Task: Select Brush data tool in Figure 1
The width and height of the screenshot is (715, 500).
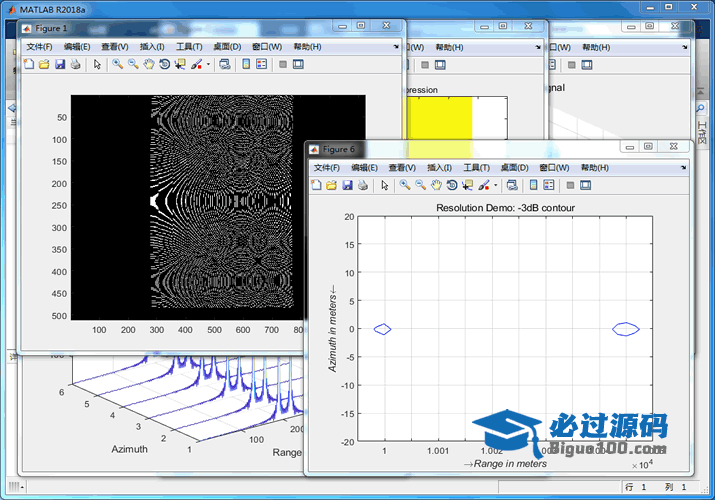Action: (x=197, y=64)
